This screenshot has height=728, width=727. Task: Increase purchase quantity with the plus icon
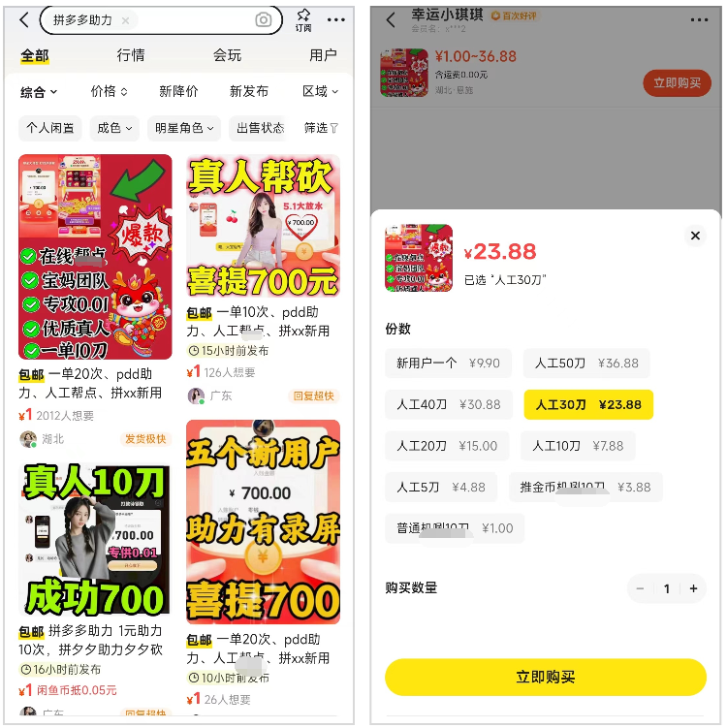694,588
